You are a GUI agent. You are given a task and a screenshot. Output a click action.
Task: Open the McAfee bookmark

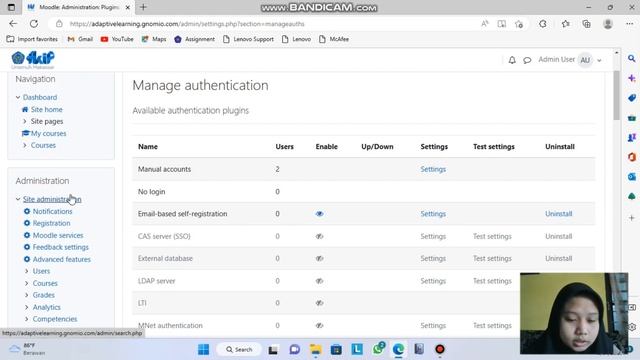[334, 39]
